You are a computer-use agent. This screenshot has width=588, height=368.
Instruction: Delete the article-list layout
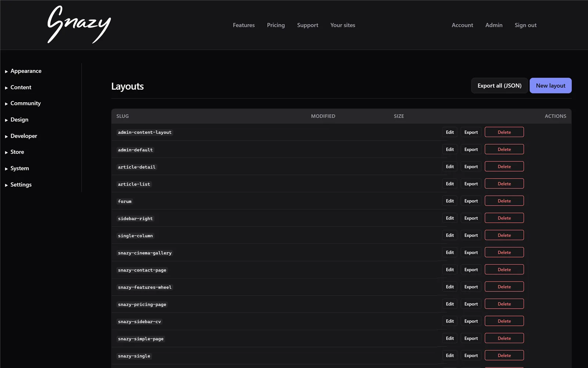pos(504,184)
